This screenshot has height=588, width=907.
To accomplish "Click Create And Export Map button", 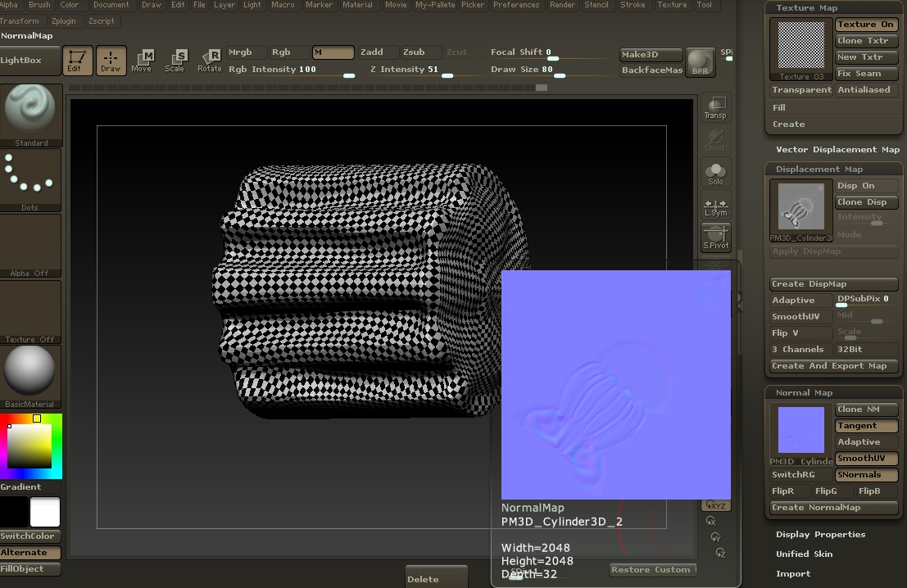I will pos(833,366).
